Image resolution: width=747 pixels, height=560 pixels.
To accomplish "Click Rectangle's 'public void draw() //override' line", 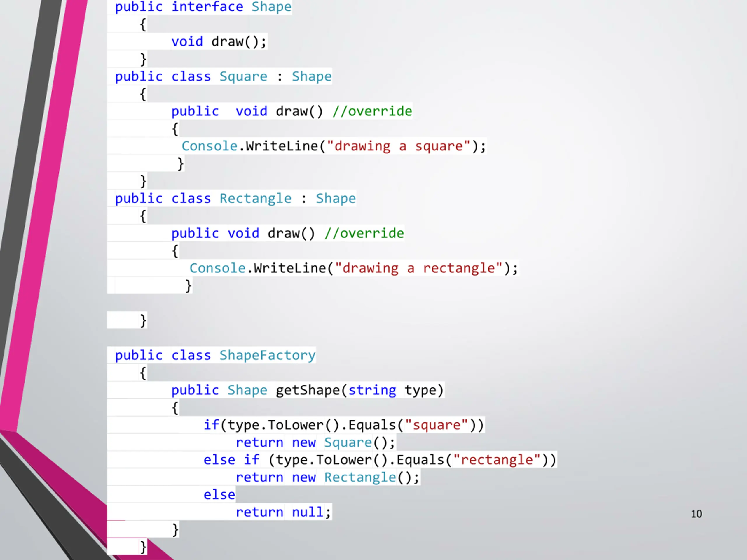I will (287, 234).
